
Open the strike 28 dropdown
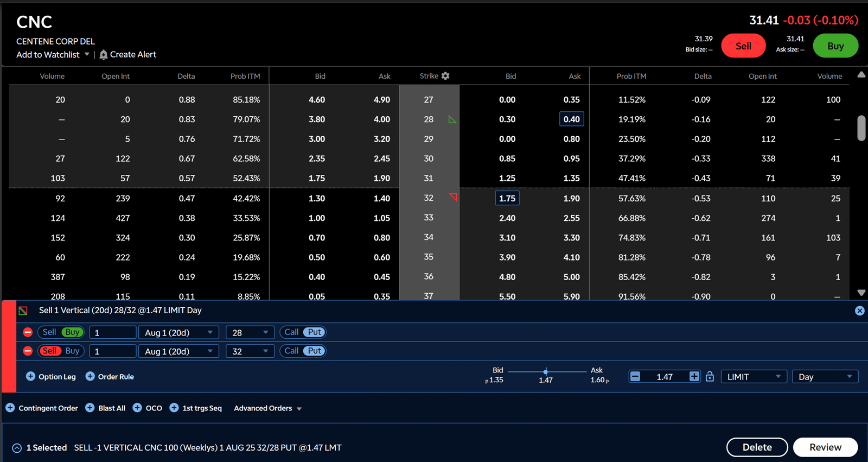pyautogui.click(x=250, y=332)
